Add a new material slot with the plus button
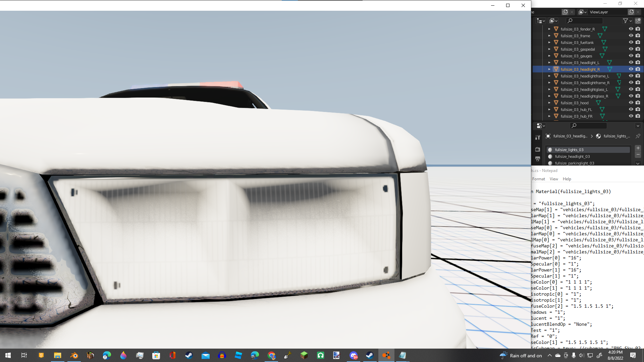This screenshot has height=362, width=644. (x=638, y=148)
